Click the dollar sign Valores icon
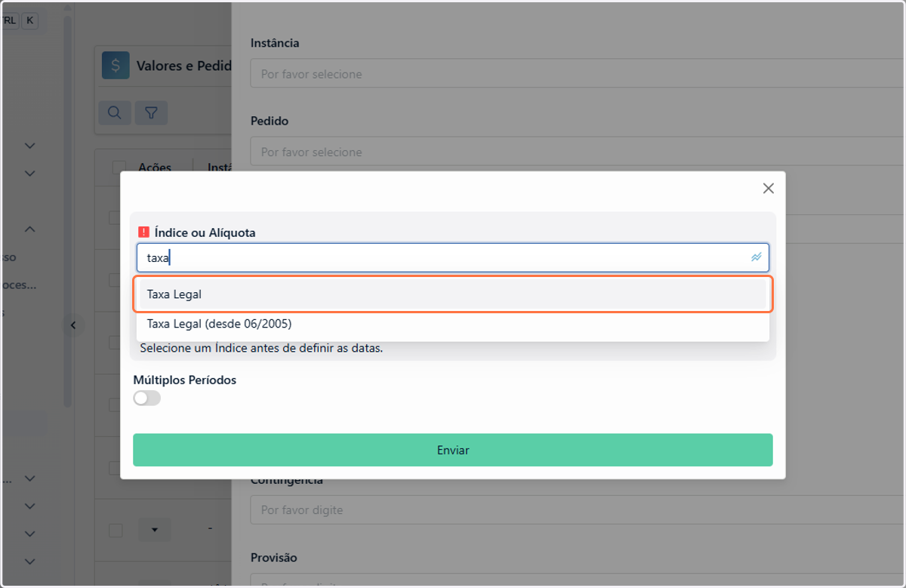The height and width of the screenshot is (588, 906). coord(116,66)
